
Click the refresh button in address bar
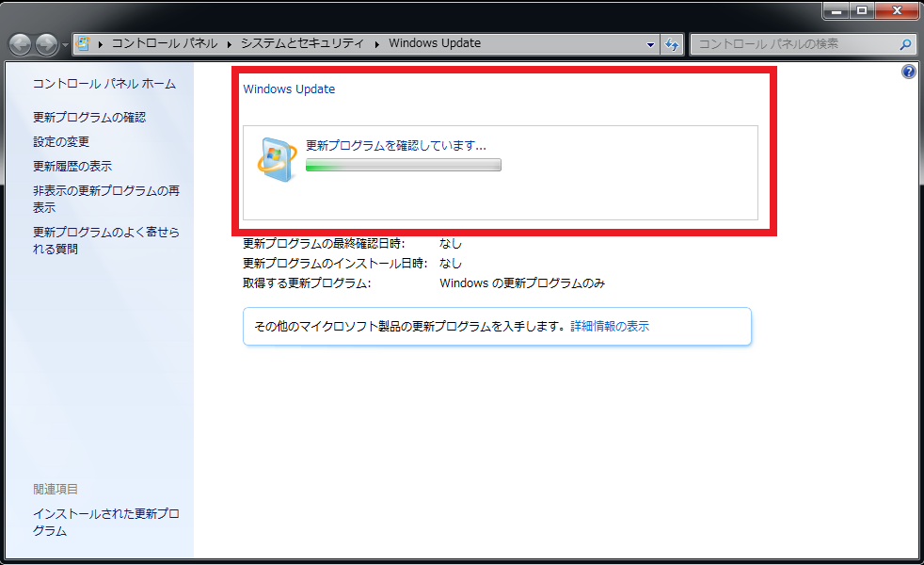pyautogui.click(x=672, y=44)
